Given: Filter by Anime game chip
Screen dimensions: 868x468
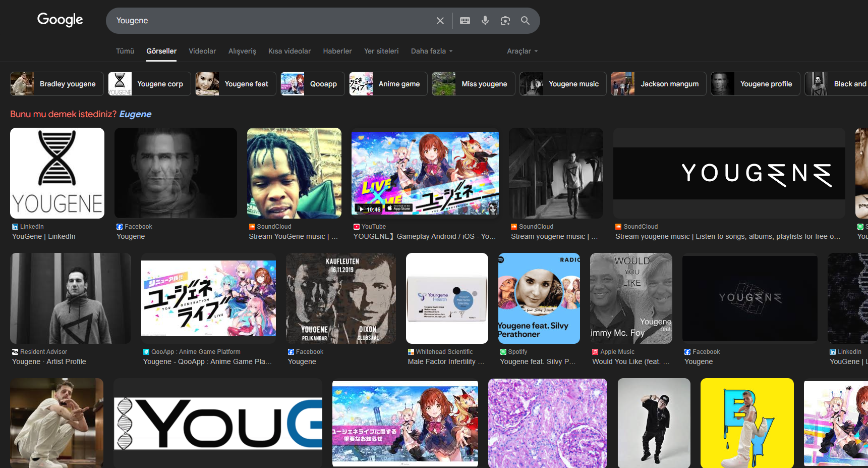Looking at the screenshot, I should (x=388, y=84).
